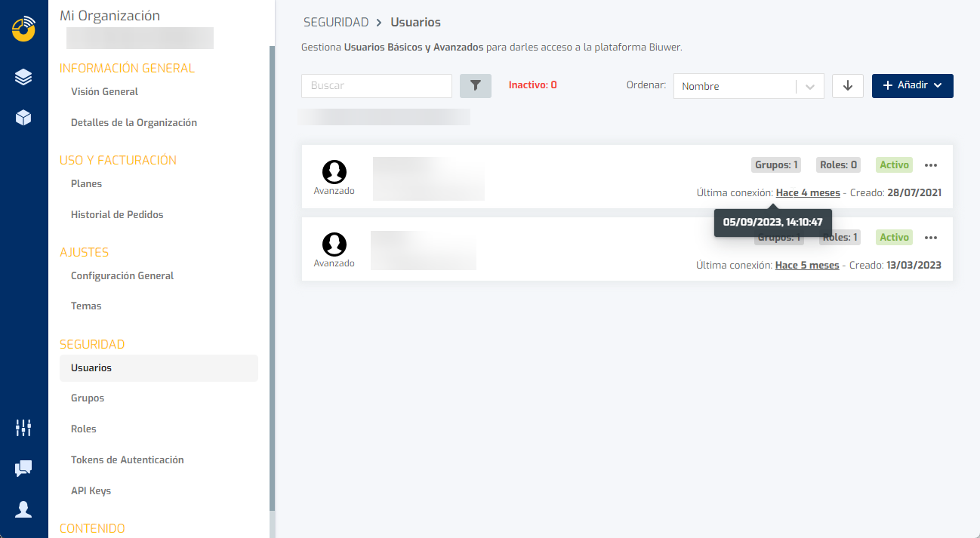Screen dimensions: 980x538
Task: Click the Buscar search field
Action: pyautogui.click(x=376, y=86)
